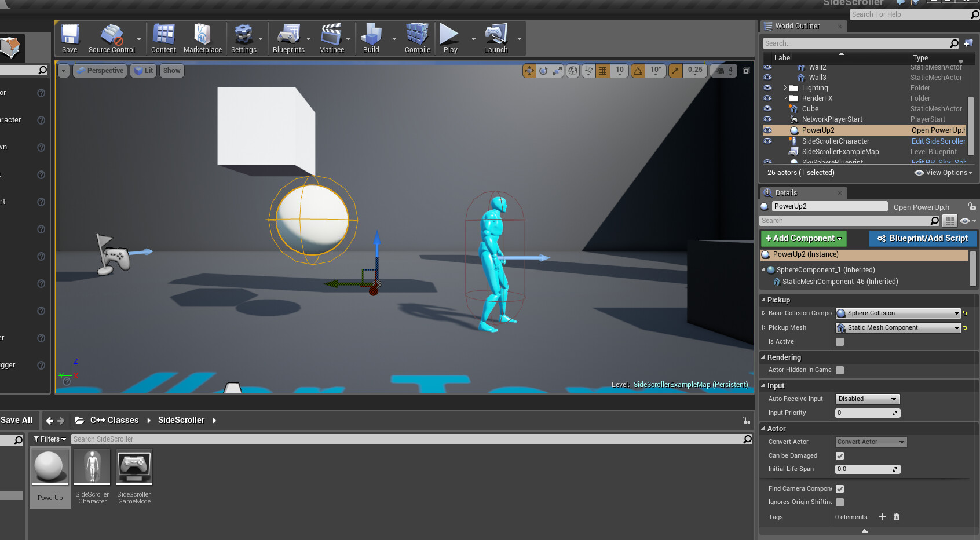Select NetworkPlayerStart in the World Outliner
980x540 pixels.
click(832, 119)
